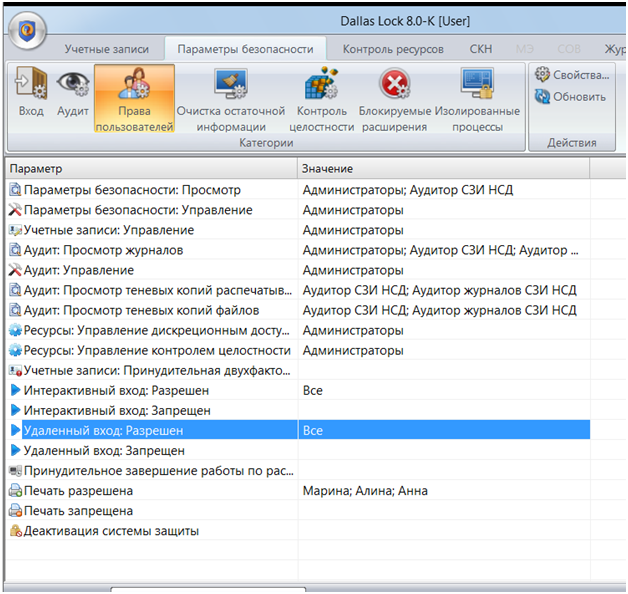Click arrow icon of Удаленный вход: Разрешен
This screenshot has width=628, height=594.
15,430
